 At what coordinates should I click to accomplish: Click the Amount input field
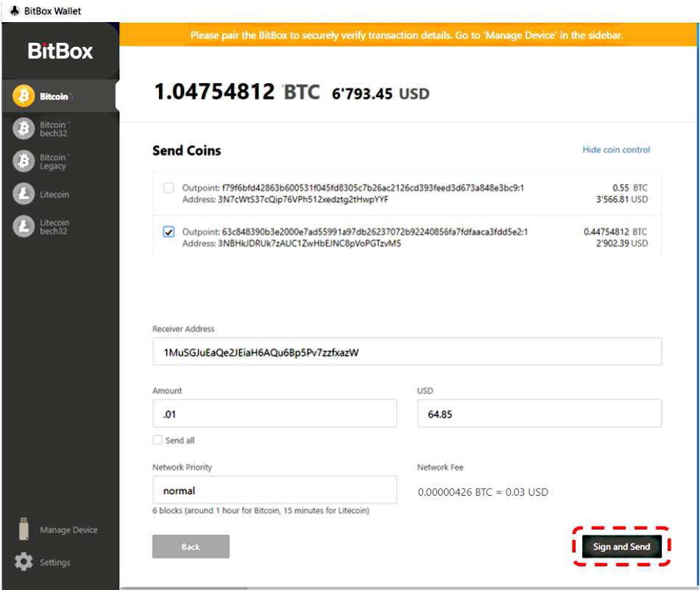tap(275, 413)
